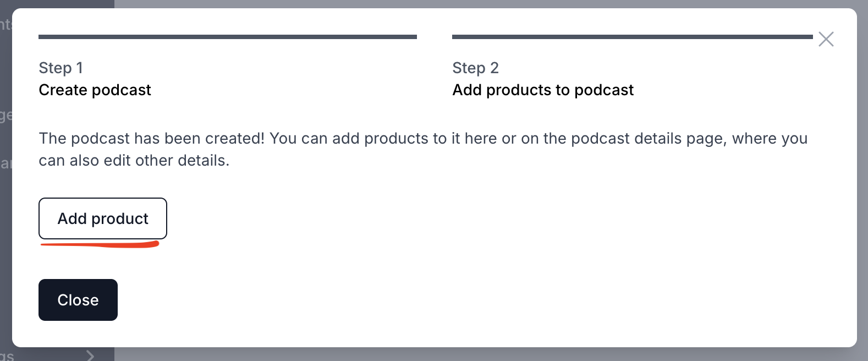Click the Step 1 progress bar

click(228, 37)
